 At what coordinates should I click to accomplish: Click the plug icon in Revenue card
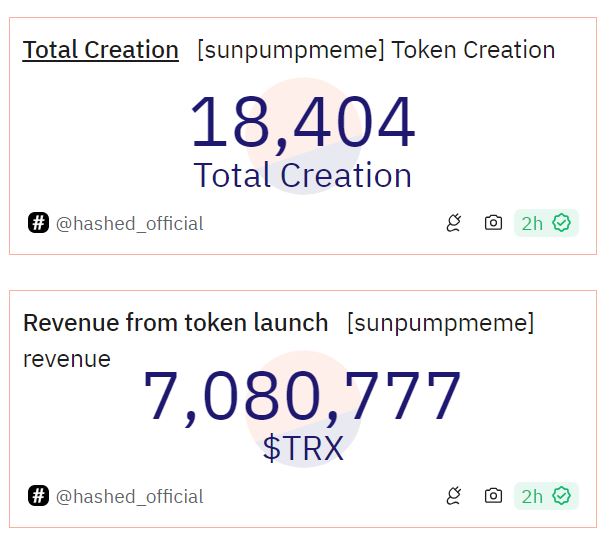[454, 496]
